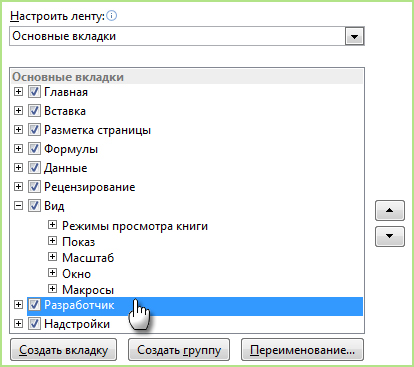Toggle the Разработчик checkbox
Image resolution: width=414 pixels, height=367 pixels.
34,305
